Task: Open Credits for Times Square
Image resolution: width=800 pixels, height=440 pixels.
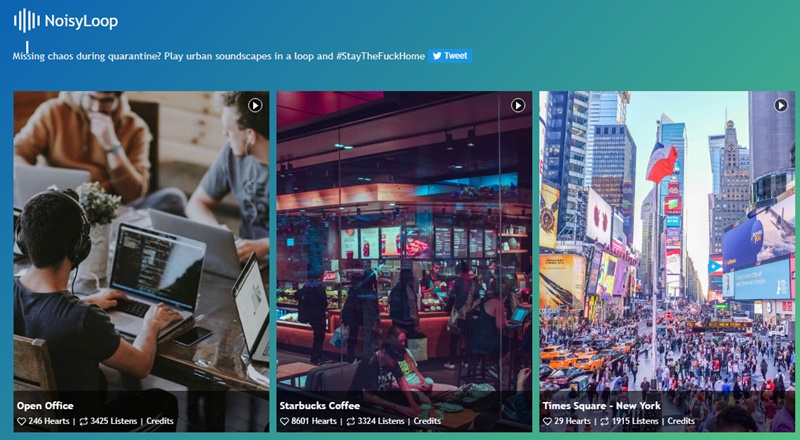Action: [681, 421]
